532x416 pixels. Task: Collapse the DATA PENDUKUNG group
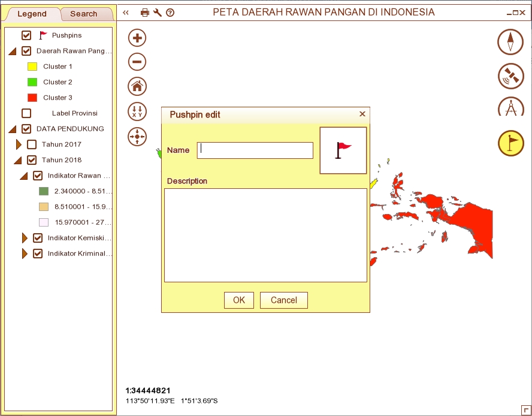click(13, 129)
